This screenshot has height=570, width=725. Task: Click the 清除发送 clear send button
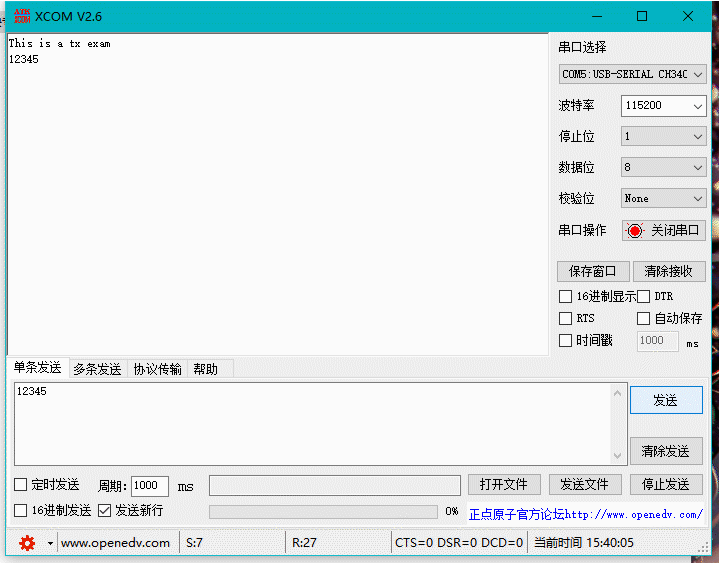[666, 451]
